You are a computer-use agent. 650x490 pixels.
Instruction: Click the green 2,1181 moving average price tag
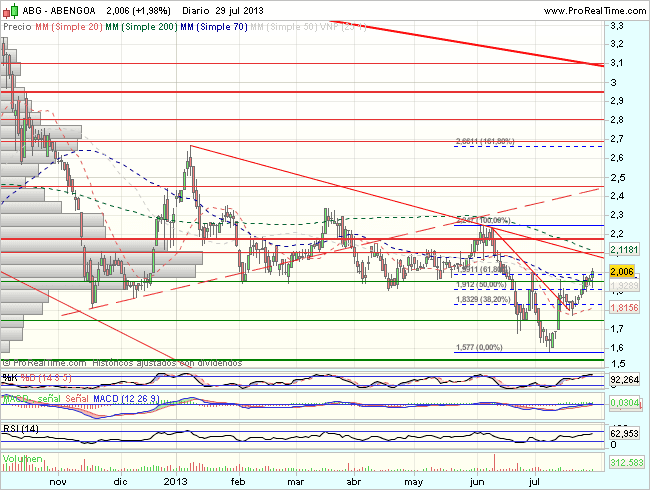[x=624, y=250]
